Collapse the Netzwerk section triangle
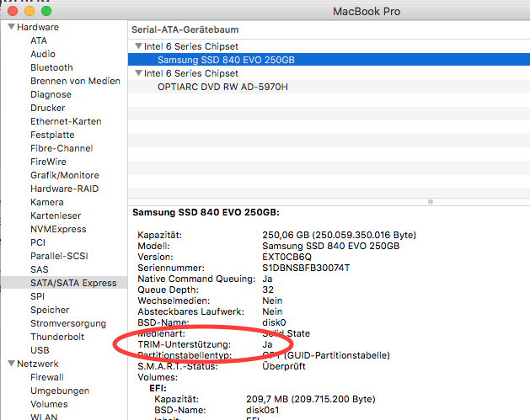This screenshot has height=420, width=530. tap(12, 364)
